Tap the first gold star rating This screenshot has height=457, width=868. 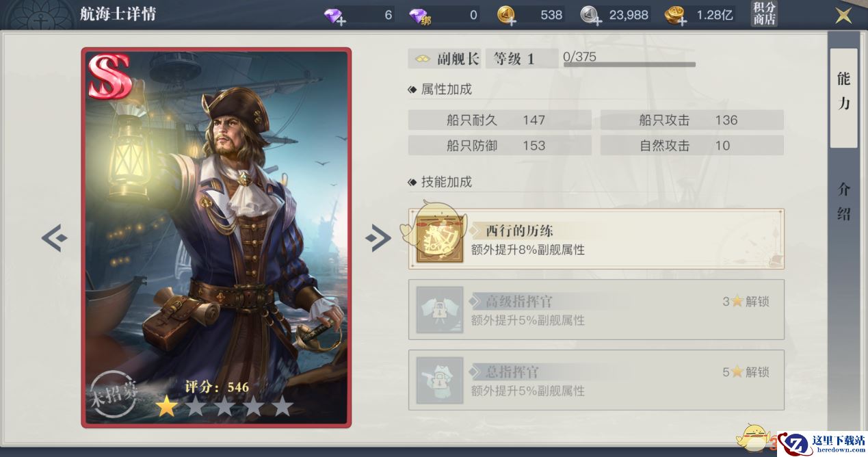click(166, 406)
